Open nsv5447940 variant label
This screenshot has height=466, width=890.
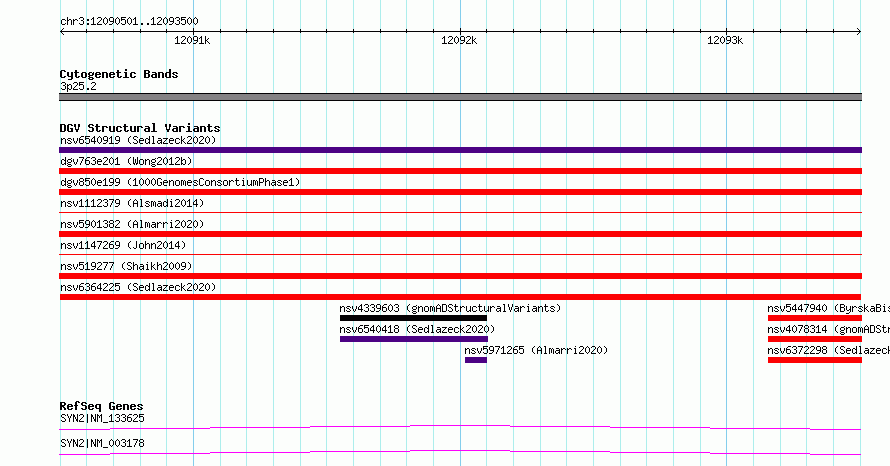tap(828, 308)
